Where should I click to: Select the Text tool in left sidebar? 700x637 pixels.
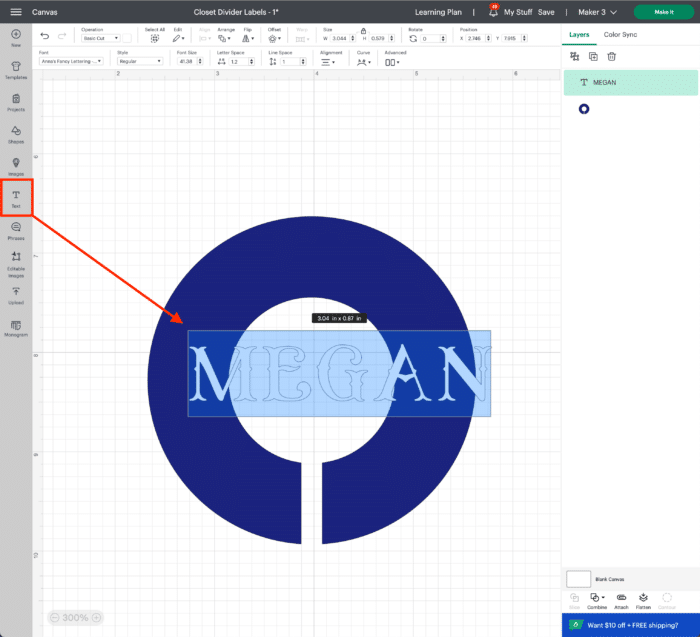16,196
